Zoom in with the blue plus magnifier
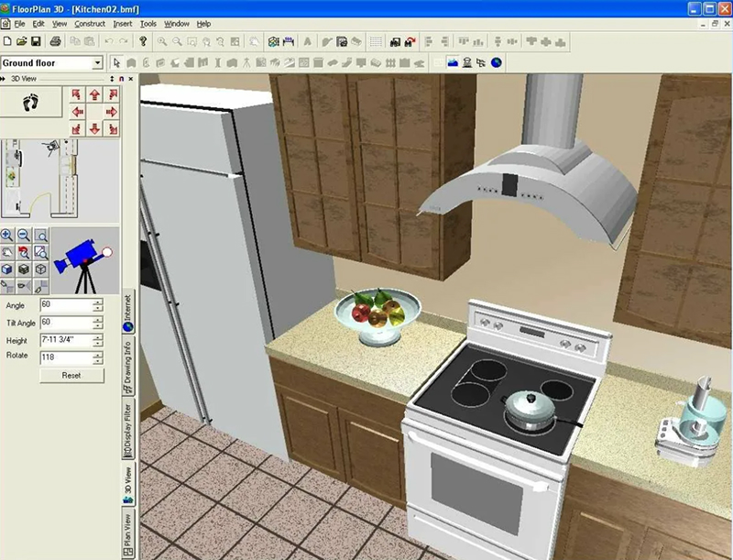Image resolution: width=733 pixels, height=560 pixels. 7,236
